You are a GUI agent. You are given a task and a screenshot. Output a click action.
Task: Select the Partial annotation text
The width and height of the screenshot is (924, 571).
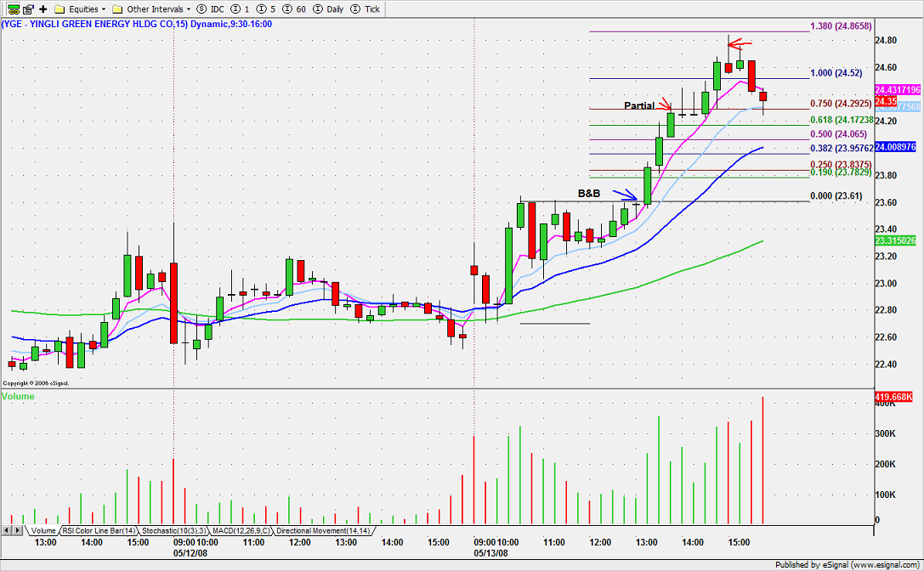[639, 106]
